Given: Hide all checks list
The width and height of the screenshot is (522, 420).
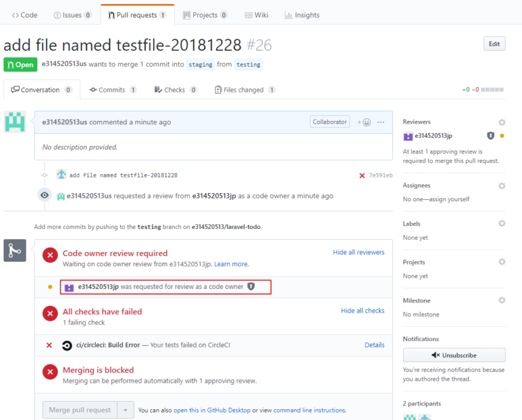Looking at the screenshot, I should click(x=362, y=311).
